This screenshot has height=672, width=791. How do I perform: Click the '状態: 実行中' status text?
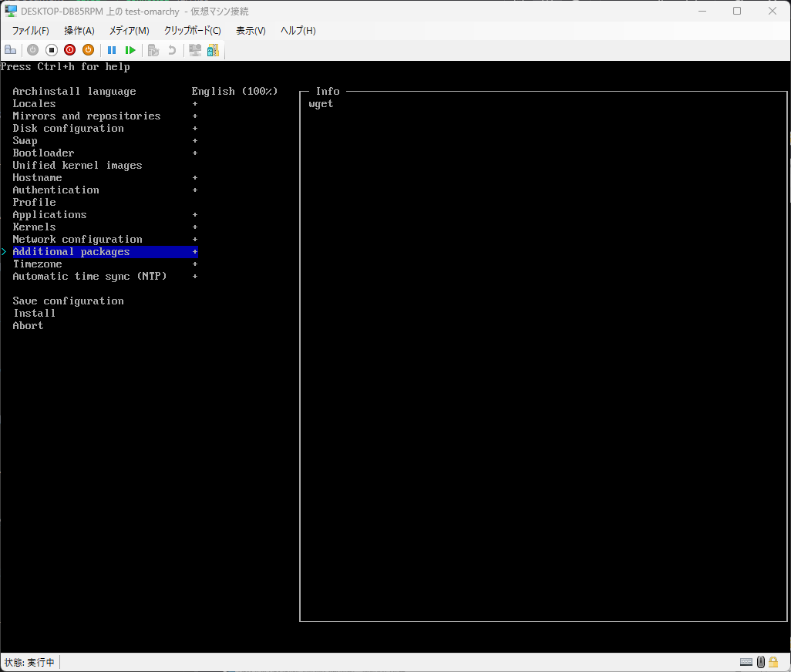pos(29,662)
